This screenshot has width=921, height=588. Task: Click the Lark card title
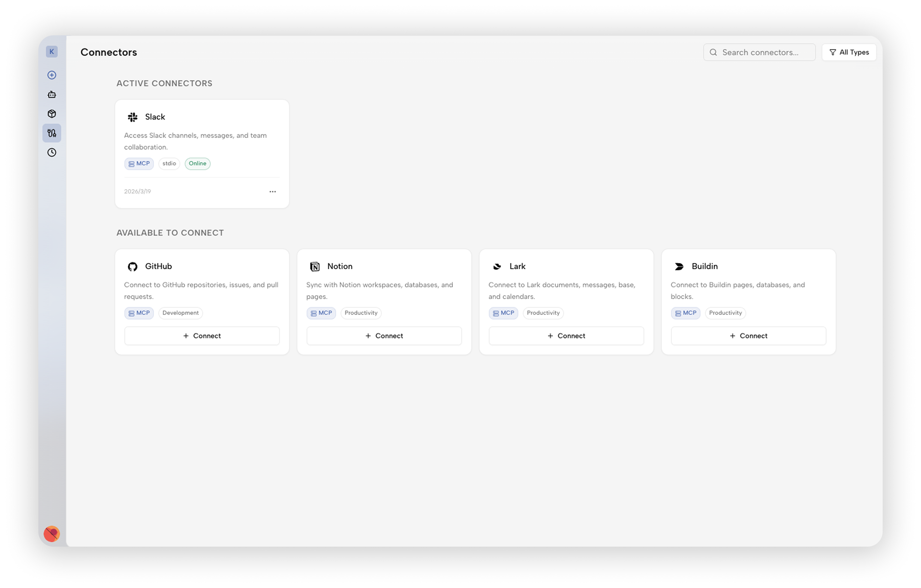517,266
